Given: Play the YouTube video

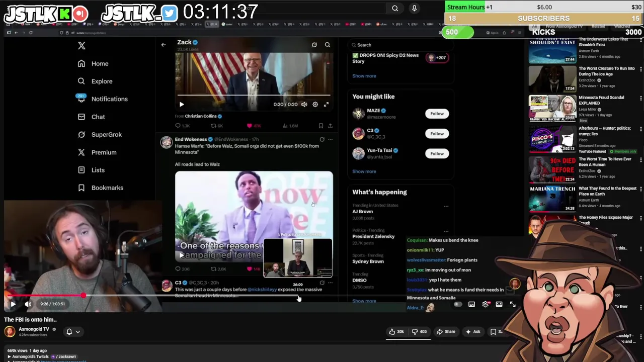Looking at the screenshot, I should [13, 304].
